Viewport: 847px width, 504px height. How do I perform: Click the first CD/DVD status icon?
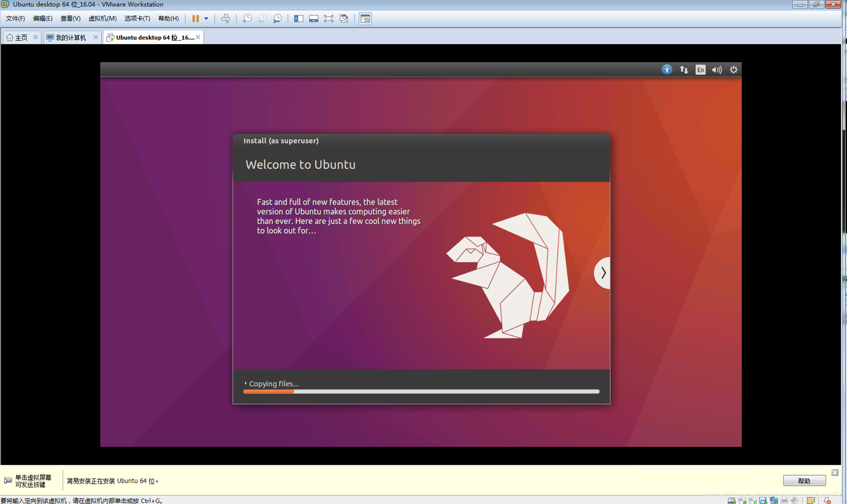[x=742, y=500]
